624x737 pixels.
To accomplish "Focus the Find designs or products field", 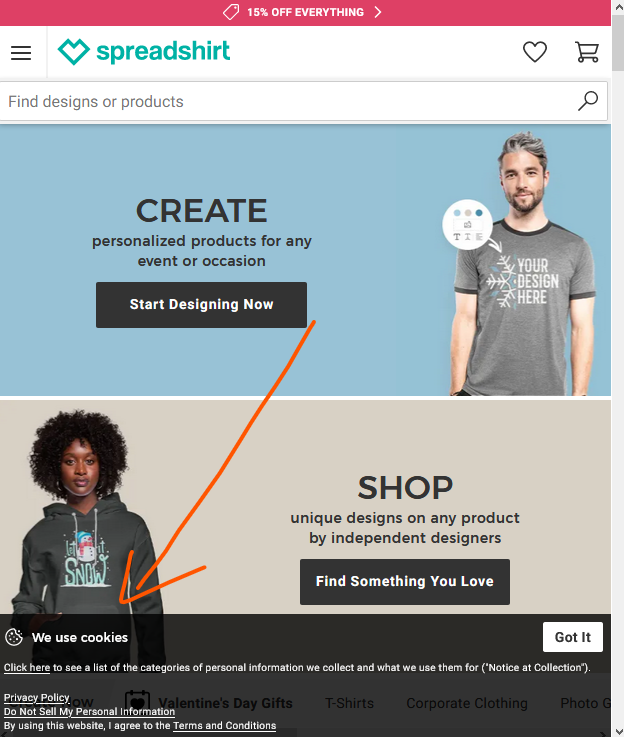I will tap(291, 101).
